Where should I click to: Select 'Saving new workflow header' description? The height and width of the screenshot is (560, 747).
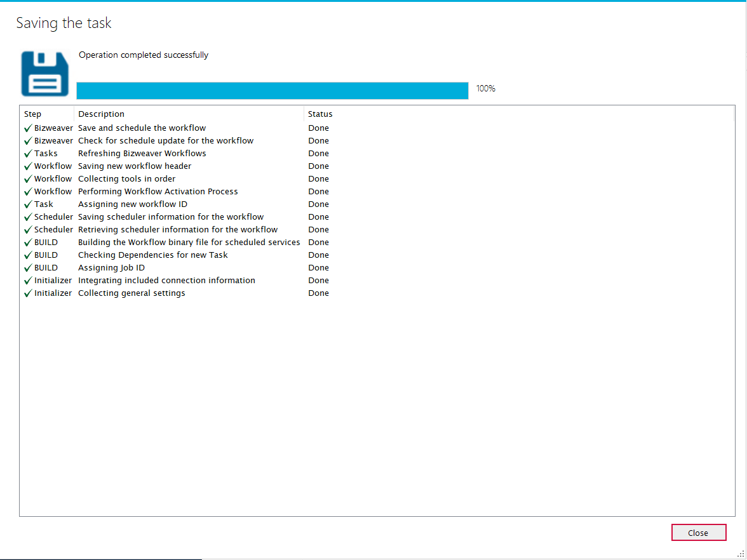coord(135,166)
